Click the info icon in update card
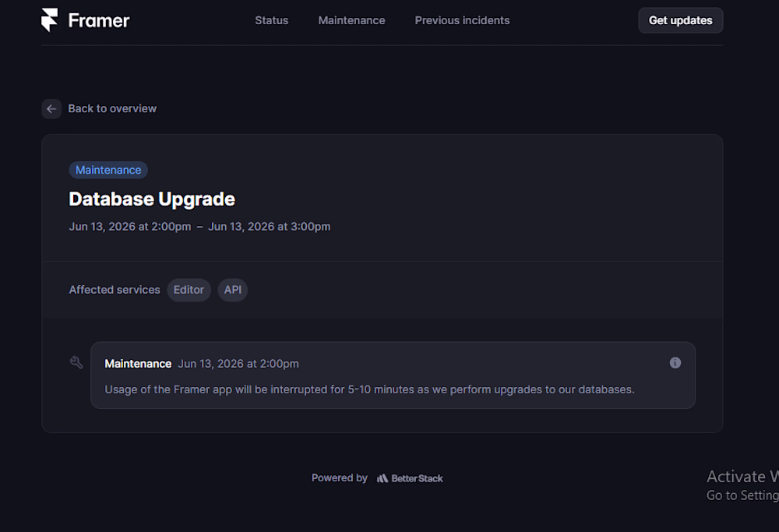This screenshot has width=779, height=532. click(675, 363)
